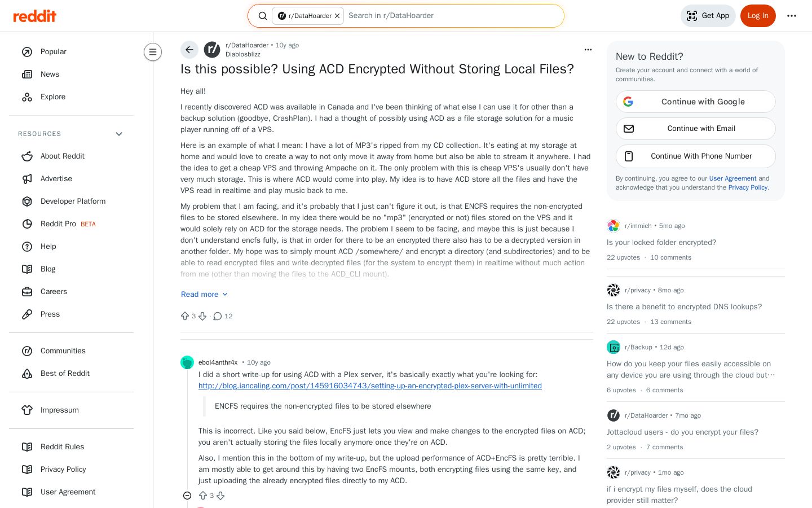The image size is (812, 508).
Task: Expand the post with Read more
Action: 204,294
